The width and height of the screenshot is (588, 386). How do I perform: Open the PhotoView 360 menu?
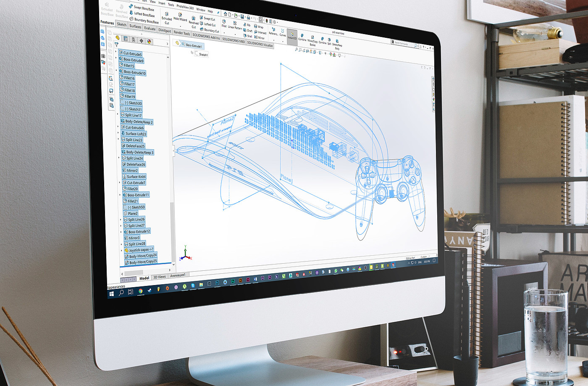click(185, 7)
